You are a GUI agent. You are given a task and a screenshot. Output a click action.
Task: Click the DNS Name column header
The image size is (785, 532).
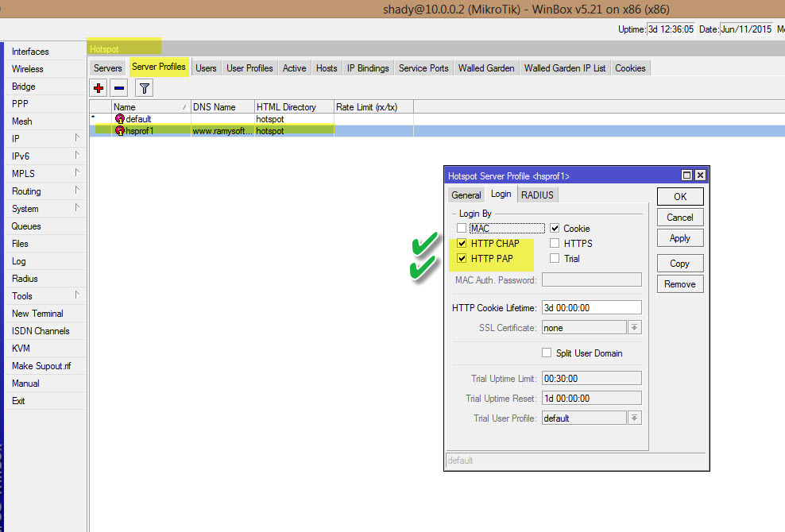point(222,106)
